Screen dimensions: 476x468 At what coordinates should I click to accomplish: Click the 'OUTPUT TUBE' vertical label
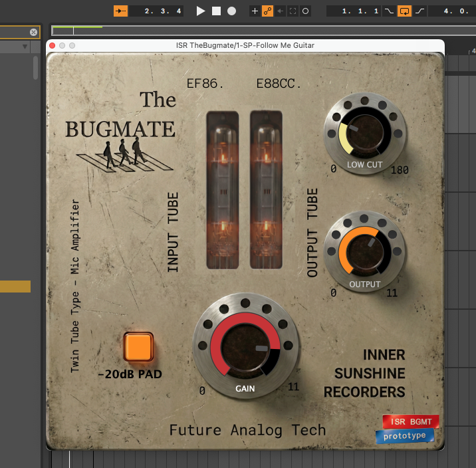coord(312,233)
